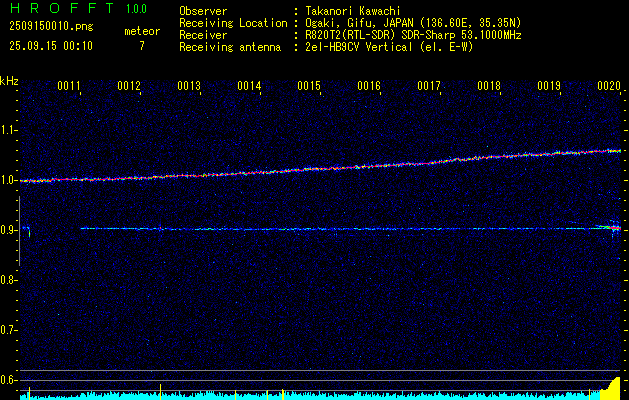The image size is (629, 400).
Task: Click the bright echo burst under 0020
Action: 612,229
